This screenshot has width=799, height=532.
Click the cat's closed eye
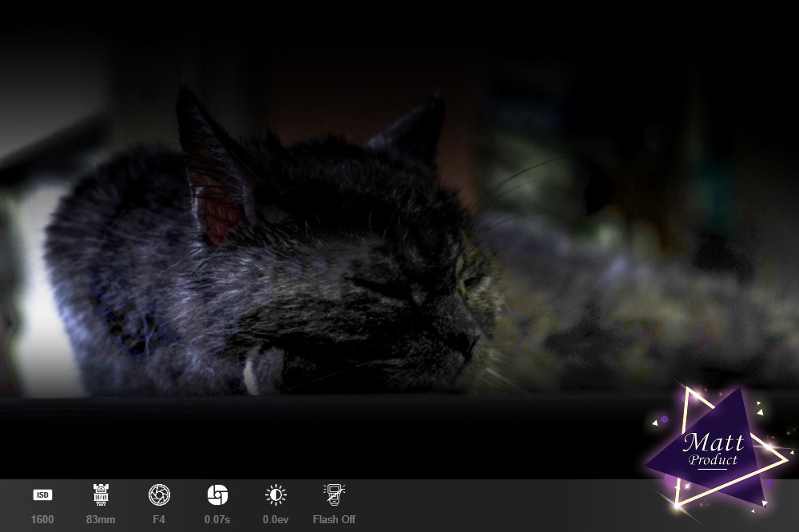coord(380,285)
